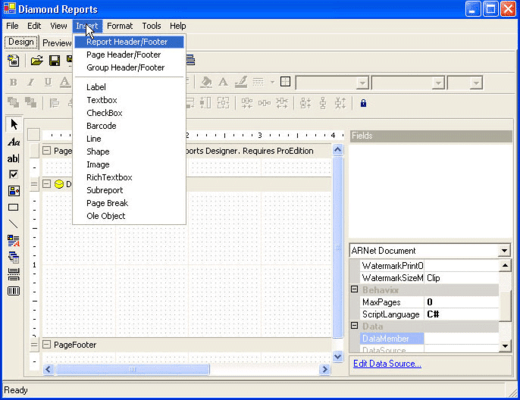Toggle underline formatting

[x=48, y=82]
